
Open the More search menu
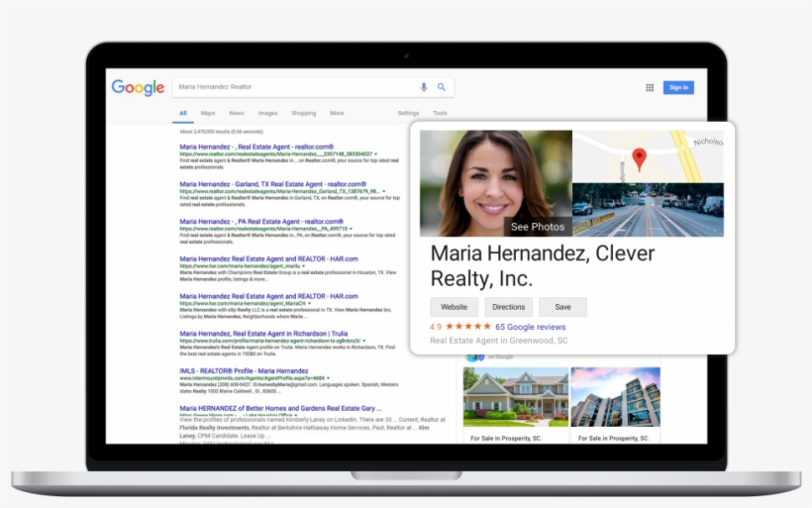337,113
